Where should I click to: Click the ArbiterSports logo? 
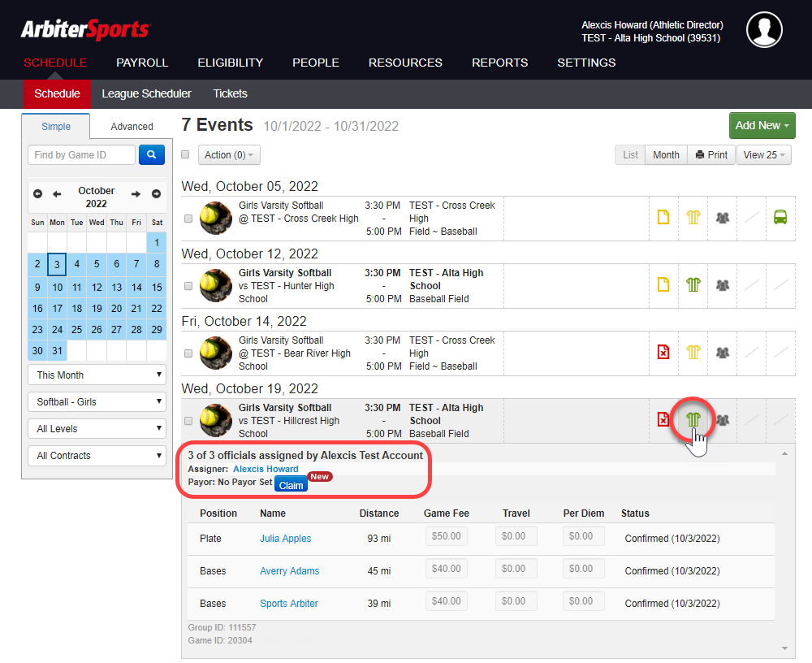86,29
